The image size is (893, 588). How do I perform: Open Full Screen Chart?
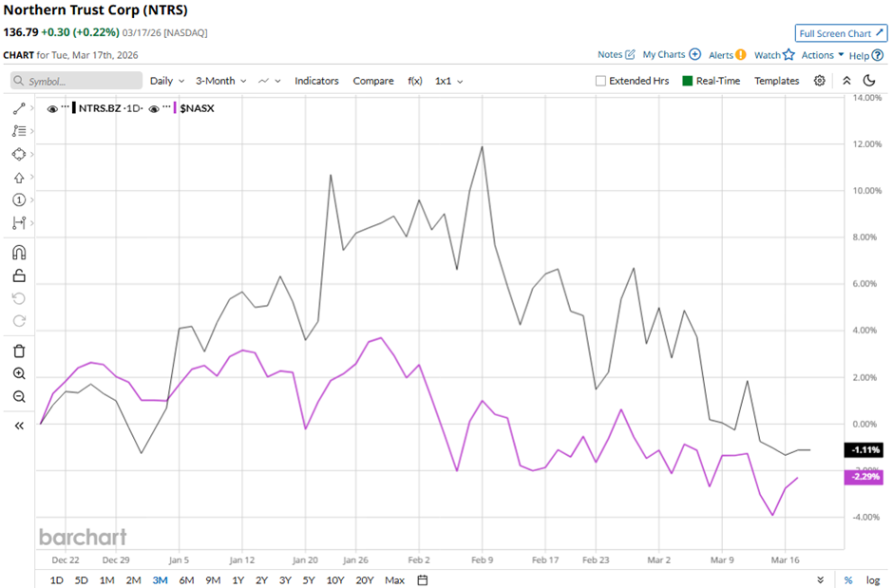(841, 33)
